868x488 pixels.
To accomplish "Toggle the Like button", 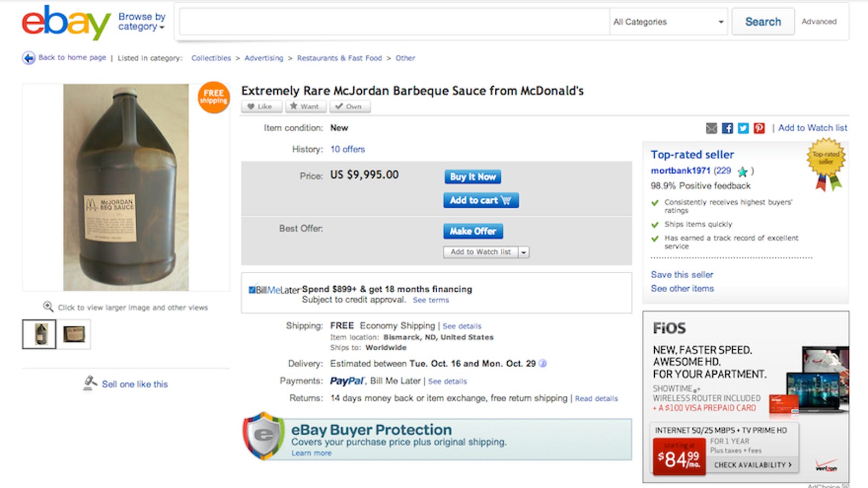I will pos(261,106).
